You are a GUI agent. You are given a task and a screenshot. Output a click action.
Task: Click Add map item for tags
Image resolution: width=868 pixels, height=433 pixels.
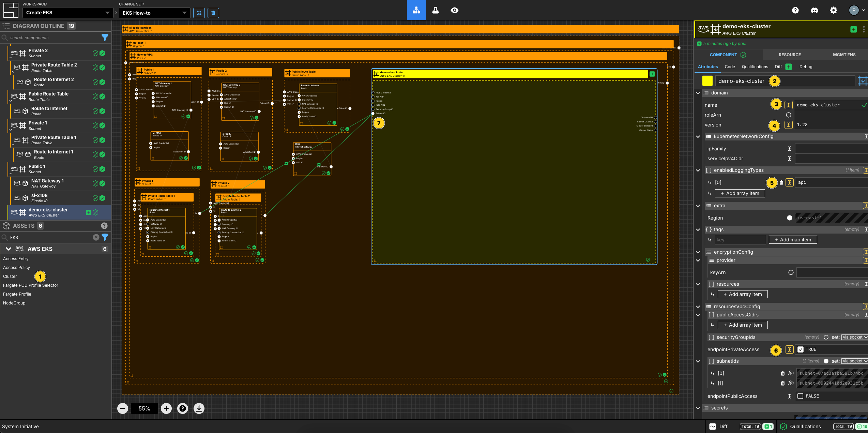click(x=793, y=240)
